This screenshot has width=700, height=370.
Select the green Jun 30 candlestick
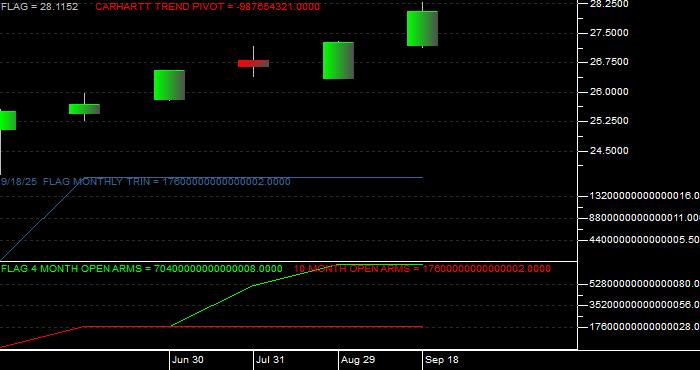(169, 85)
